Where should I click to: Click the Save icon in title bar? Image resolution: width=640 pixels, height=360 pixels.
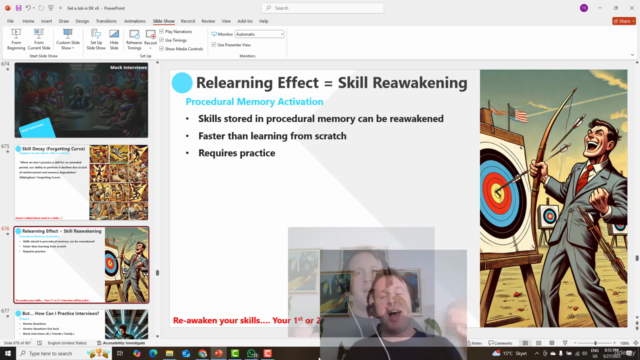(x=18, y=8)
